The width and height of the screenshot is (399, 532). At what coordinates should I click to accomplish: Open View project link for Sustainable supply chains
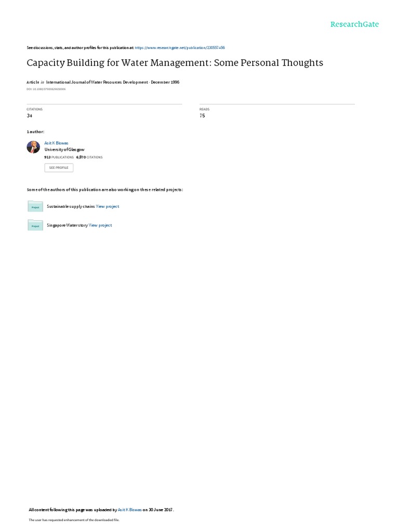[108, 206]
